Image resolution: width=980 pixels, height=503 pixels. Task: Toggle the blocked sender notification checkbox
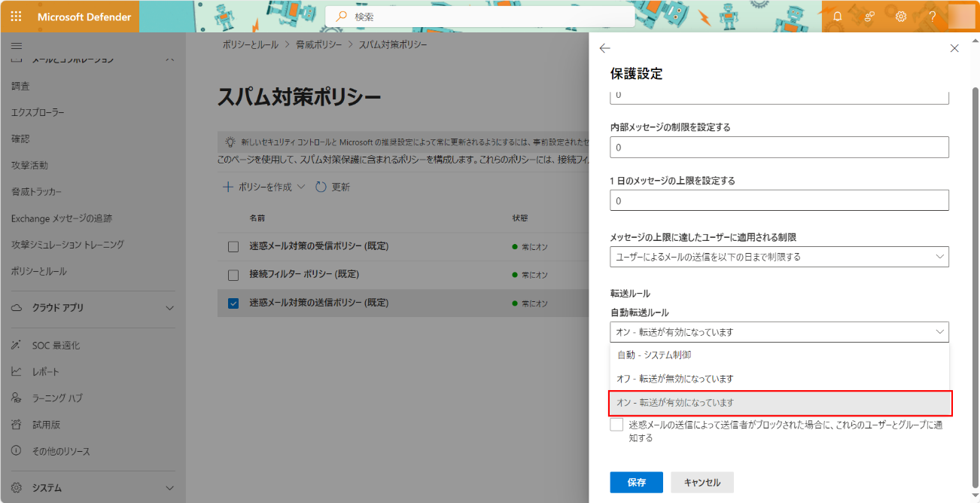coord(617,425)
